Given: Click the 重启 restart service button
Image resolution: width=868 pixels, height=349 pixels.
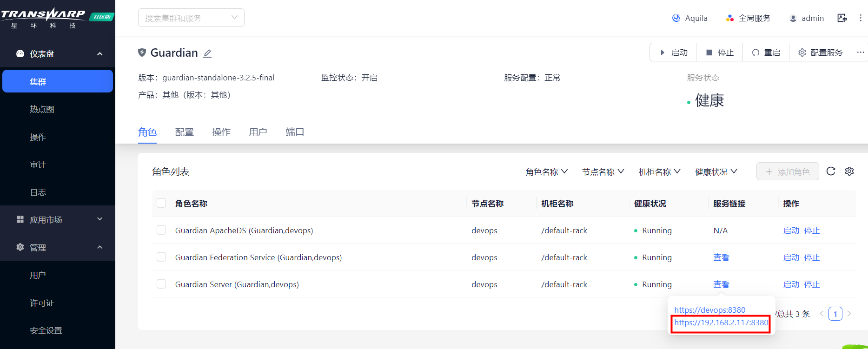Looking at the screenshot, I should point(766,53).
